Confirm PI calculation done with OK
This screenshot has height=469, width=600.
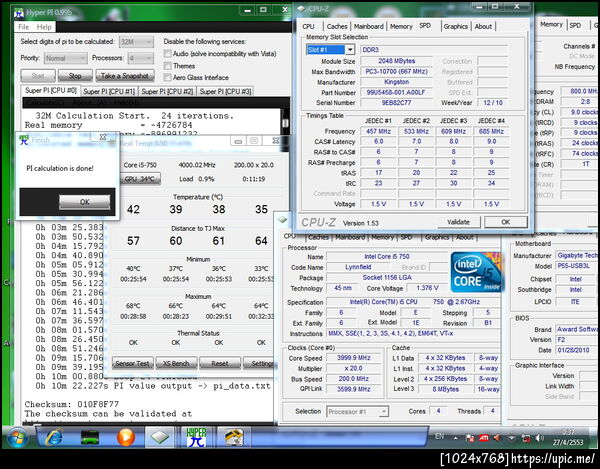coord(85,202)
